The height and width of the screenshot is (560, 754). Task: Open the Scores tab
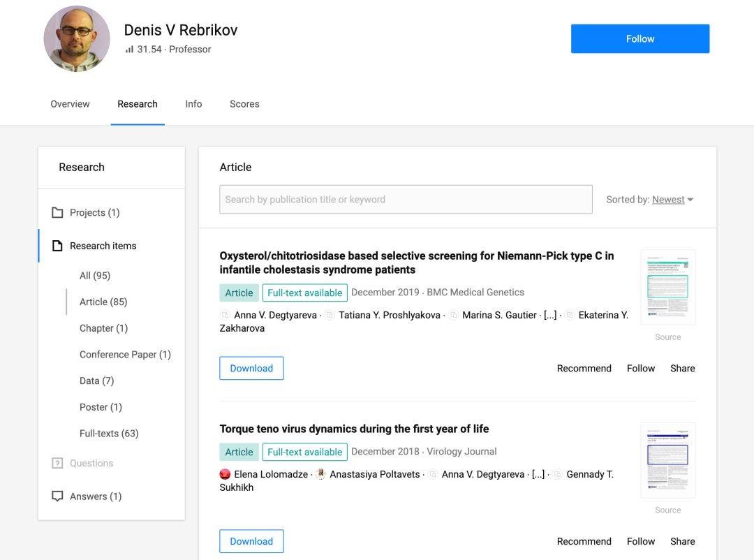point(244,104)
